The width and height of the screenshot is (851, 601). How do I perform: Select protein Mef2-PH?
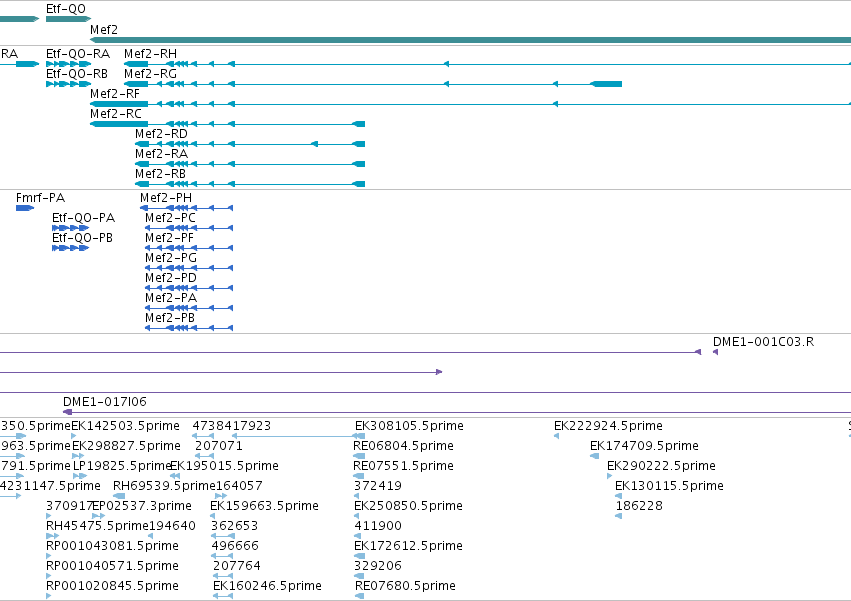187,208
